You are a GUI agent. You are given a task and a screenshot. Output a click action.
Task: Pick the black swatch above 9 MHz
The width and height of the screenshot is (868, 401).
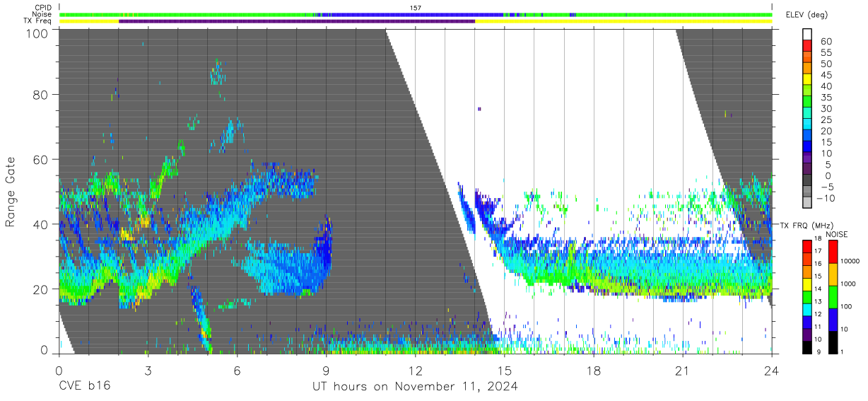(x=807, y=347)
